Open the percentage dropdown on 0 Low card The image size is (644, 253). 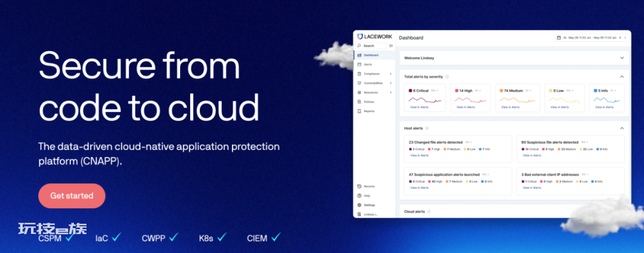click(x=571, y=90)
